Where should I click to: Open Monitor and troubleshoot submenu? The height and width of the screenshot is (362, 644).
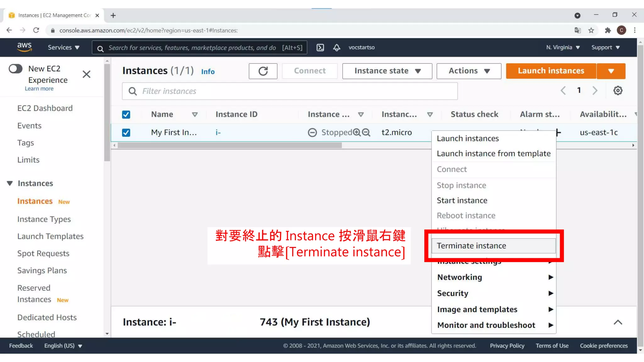(x=494, y=325)
